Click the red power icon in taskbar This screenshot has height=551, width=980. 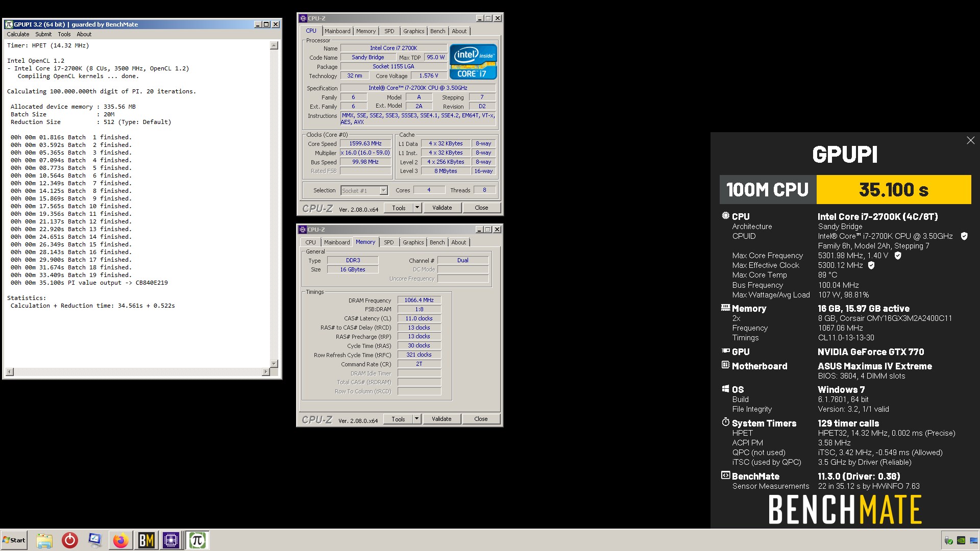point(70,540)
